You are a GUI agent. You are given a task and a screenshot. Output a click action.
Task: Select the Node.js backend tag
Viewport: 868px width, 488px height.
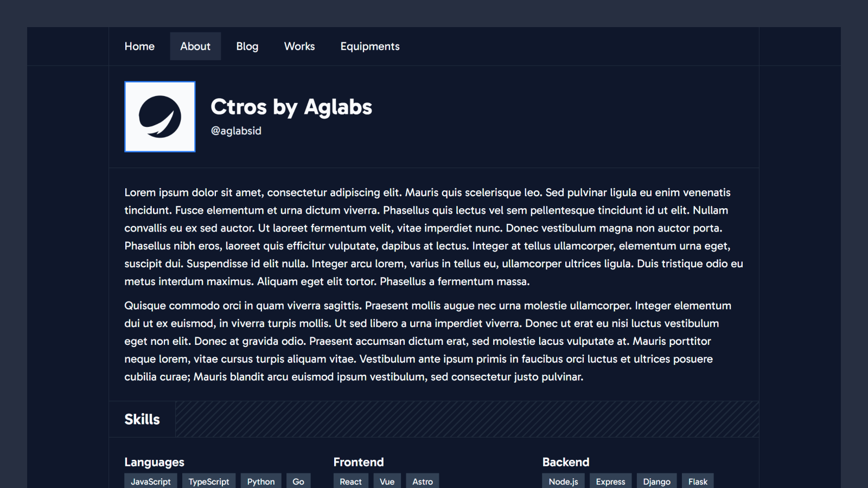click(563, 481)
